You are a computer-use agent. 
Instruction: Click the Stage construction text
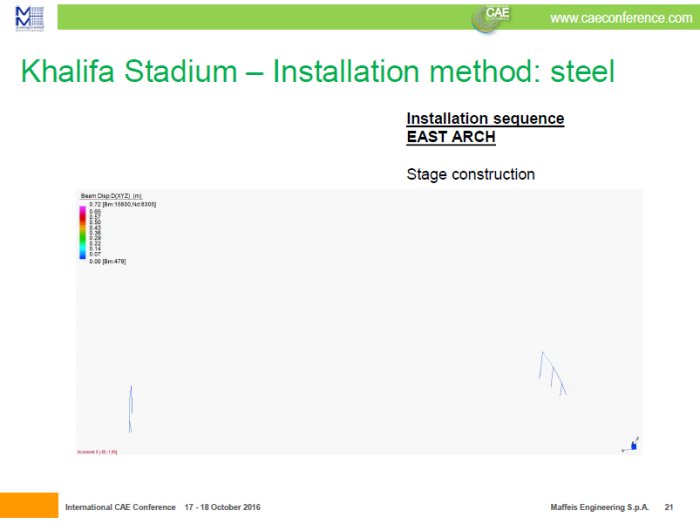tap(470, 174)
